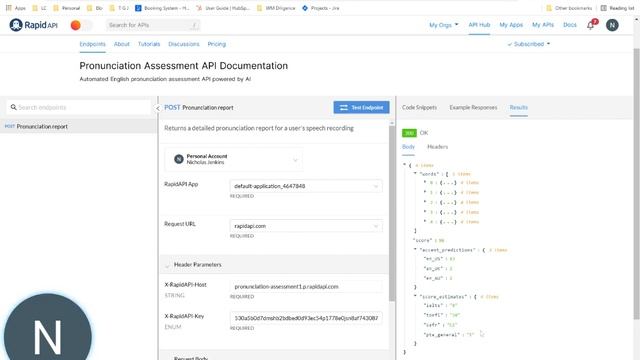Viewport: 640px width, 360px height.
Task: Open the Booking System bookmark
Action: [x=162, y=8]
